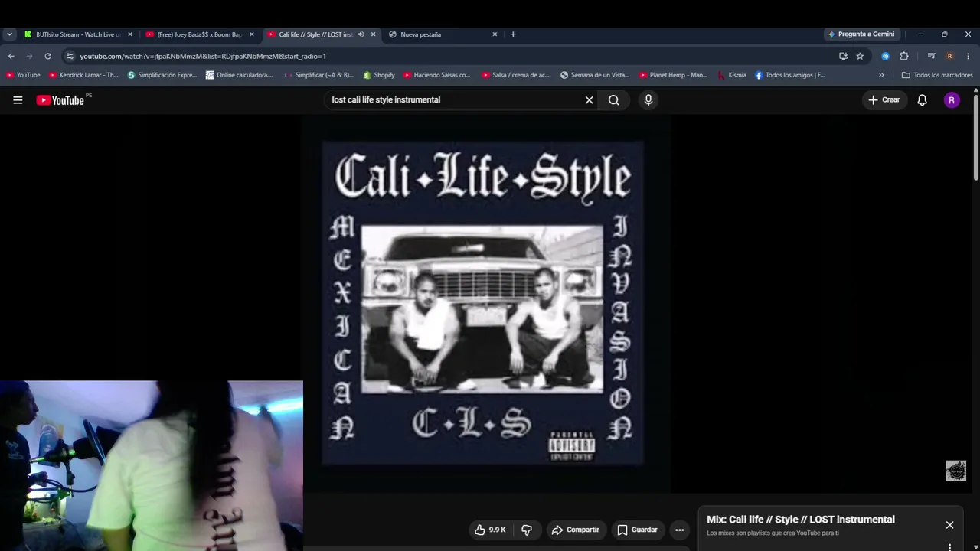Go back to the previous page
Screen dimensions: 980x551
(11, 56)
